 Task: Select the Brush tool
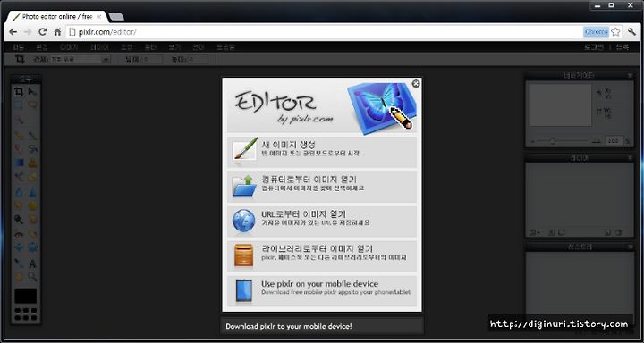coord(33,135)
